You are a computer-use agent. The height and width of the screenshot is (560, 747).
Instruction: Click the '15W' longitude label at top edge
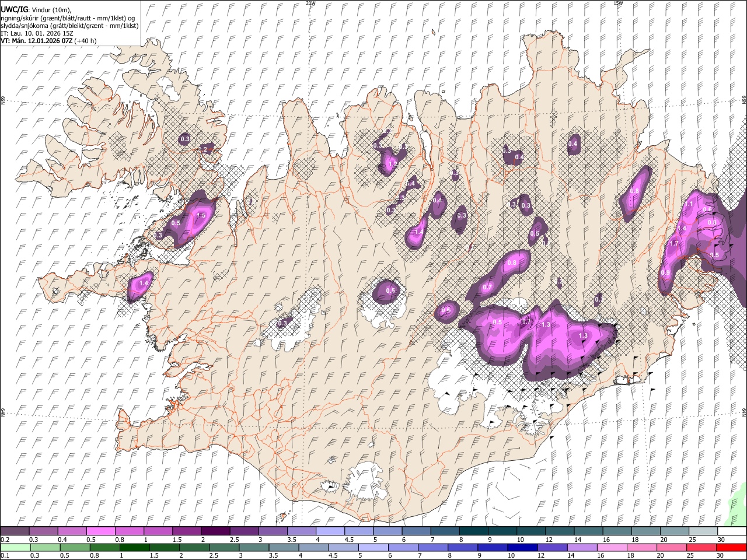pyautogui.click(x=618, y=3)
